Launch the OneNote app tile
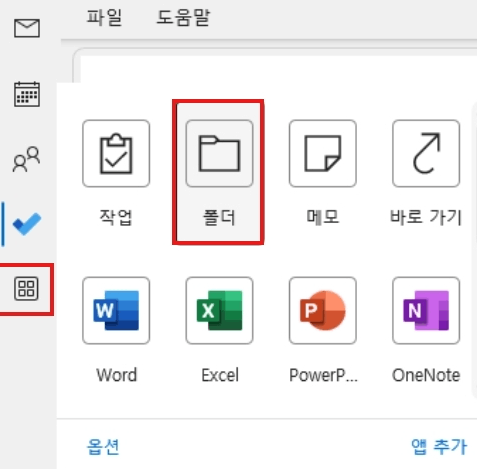 (x=426, y=310)
